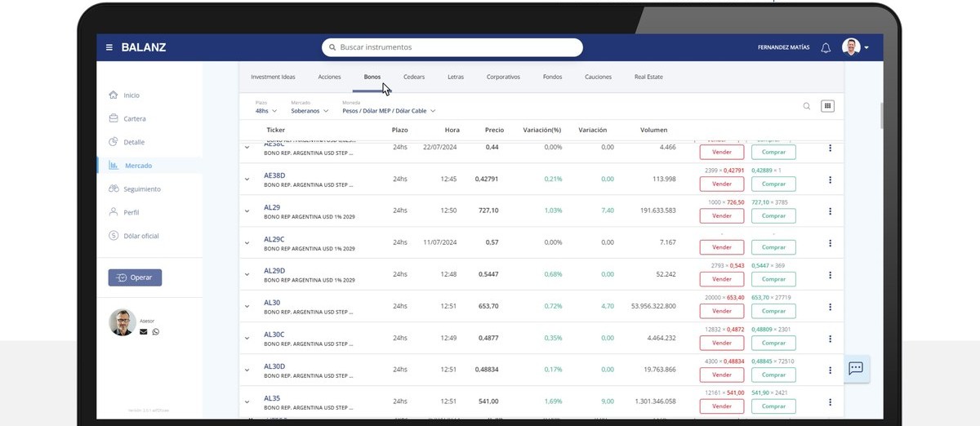Open the hamburger menu beside BALANZ logo

pos(109,47)
